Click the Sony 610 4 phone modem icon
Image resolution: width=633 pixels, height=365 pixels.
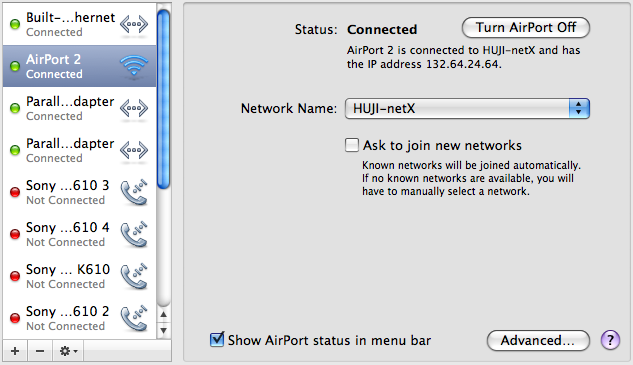click(134, 234)
